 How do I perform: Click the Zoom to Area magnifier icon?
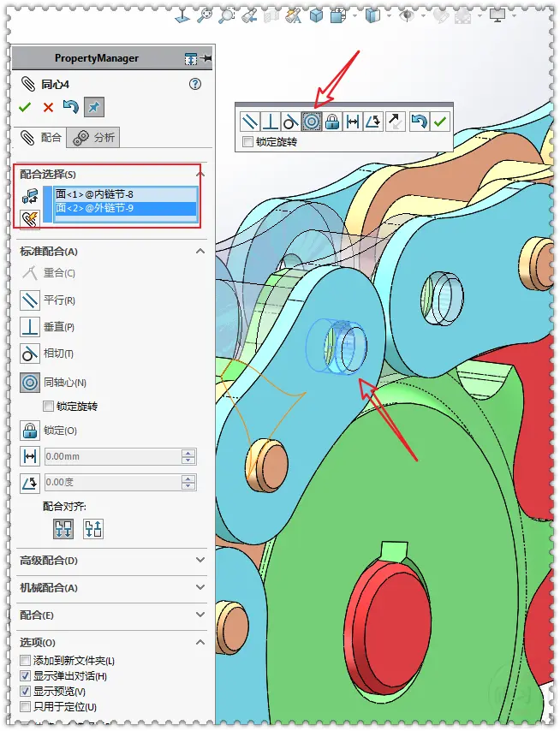[227, 16]
